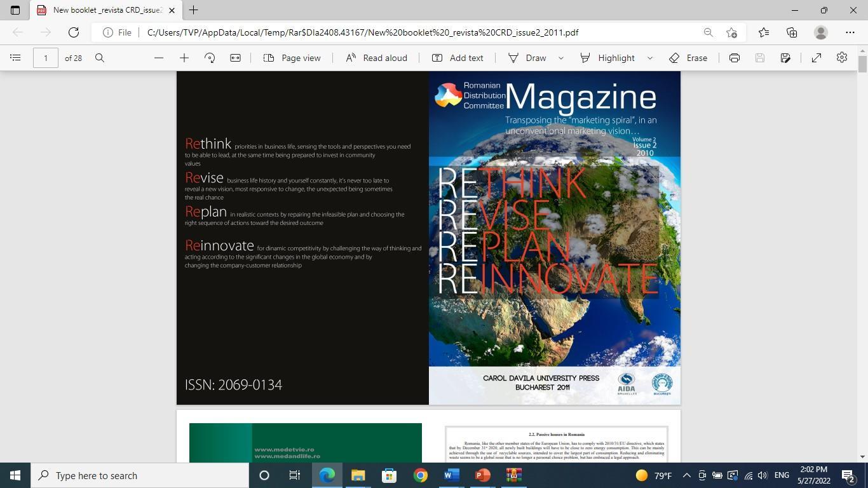Click the BUCHAREST 2011 text

[543, 387]
